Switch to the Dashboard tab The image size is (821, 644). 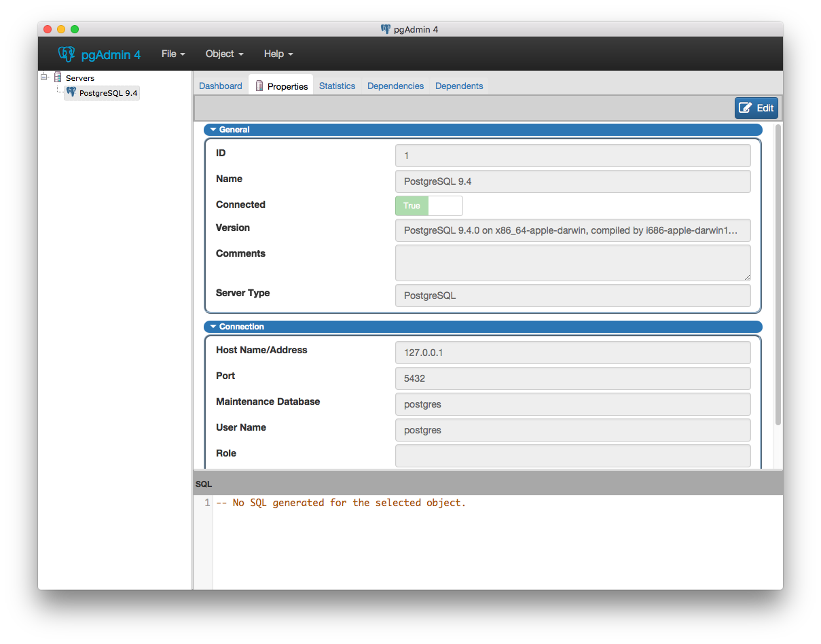pyautogui.click(x=221, y=86)
